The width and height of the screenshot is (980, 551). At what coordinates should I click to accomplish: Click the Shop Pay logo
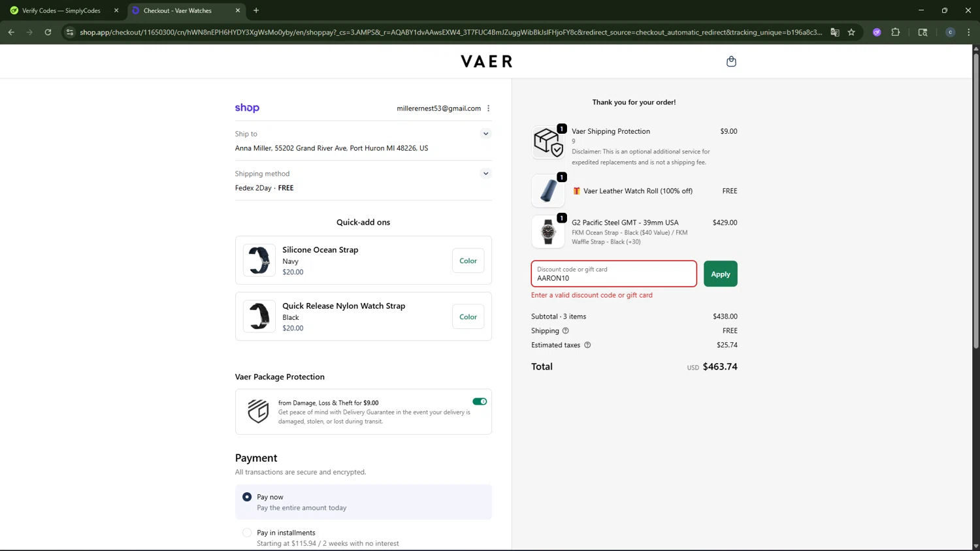(x=247, y=108)
